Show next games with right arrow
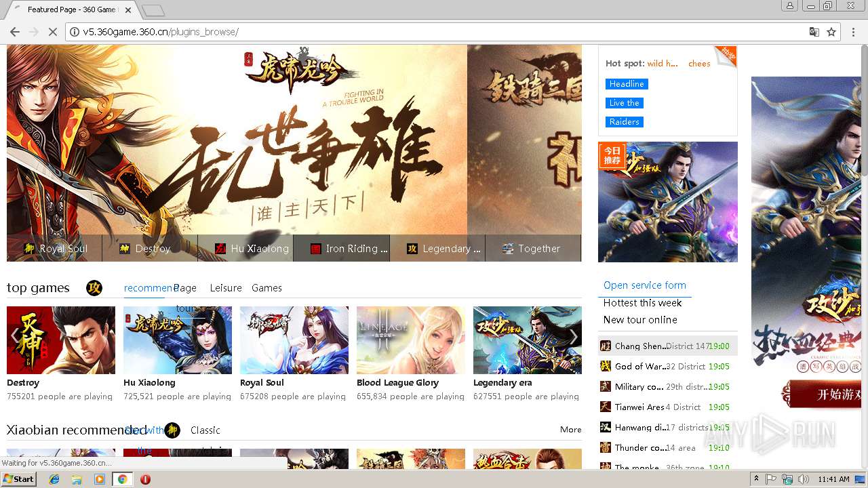868x488 pixels. pyautogui.click(x=574, y=336)
